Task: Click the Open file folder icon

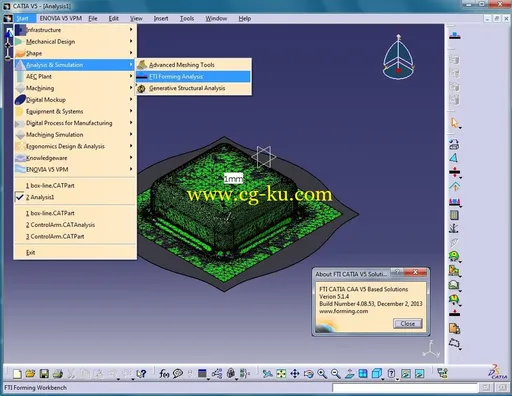Action: click(x=30, y=374)
